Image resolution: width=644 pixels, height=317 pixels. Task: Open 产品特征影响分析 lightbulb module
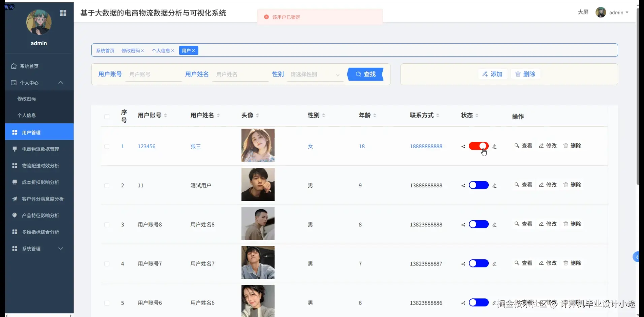tap(14, 215)
